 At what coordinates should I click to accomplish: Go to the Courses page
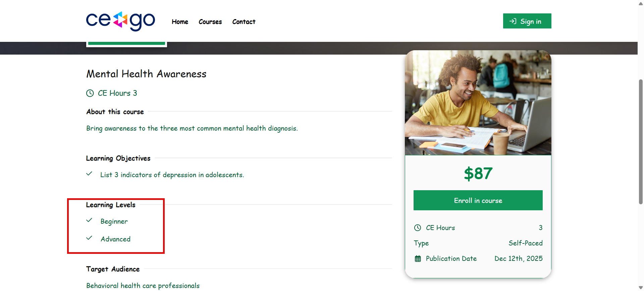click(210, 22)
